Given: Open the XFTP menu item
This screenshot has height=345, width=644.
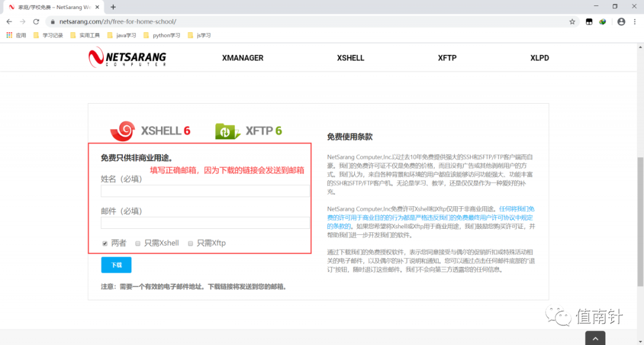Looking at the screenshot, I should tap(447, 58).
